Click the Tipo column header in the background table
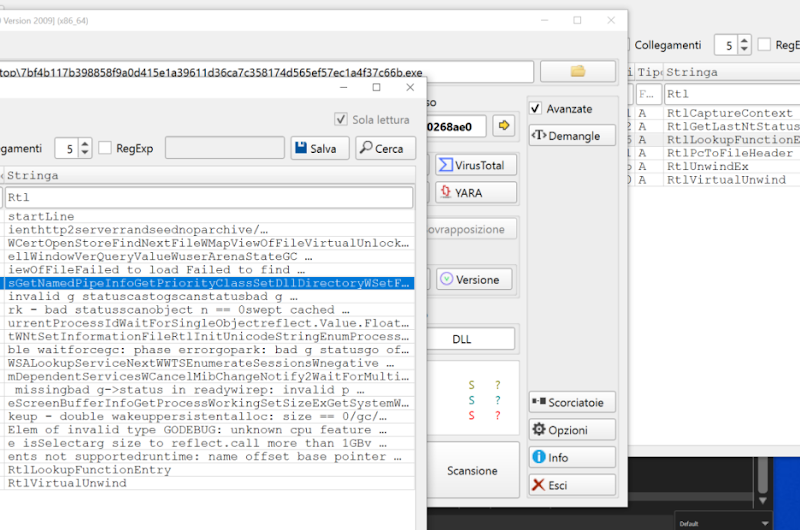The image size is (800, 530). [x=649, y=72]
